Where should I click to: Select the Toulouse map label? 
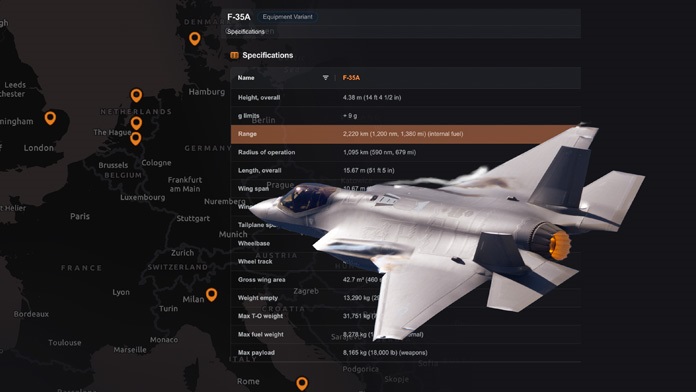tap(65, 343)
